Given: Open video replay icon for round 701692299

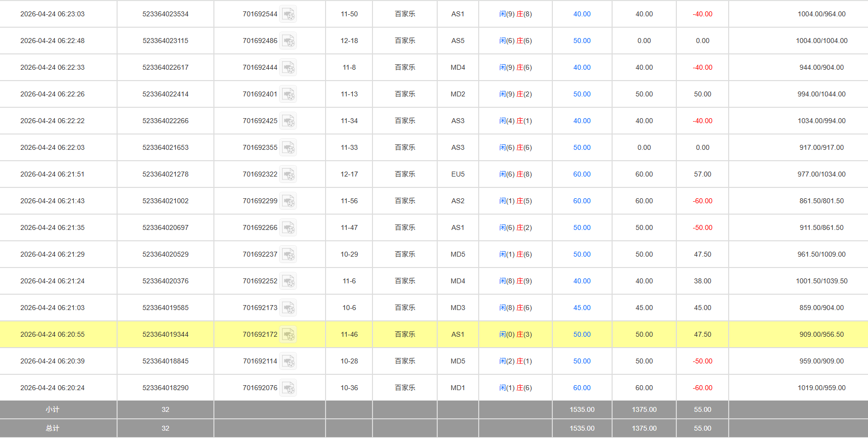Looking at the screenshot, I should click(289, 201).
